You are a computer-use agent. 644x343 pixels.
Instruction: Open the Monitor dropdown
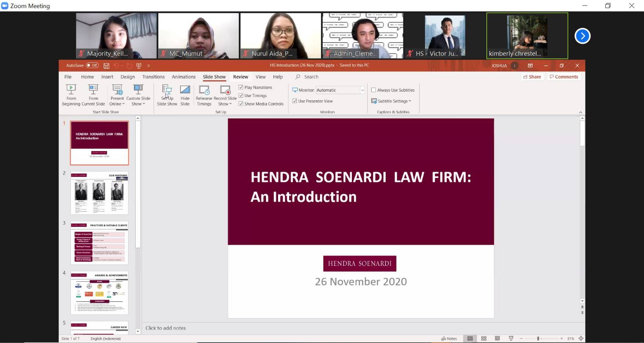click(362, 90)
